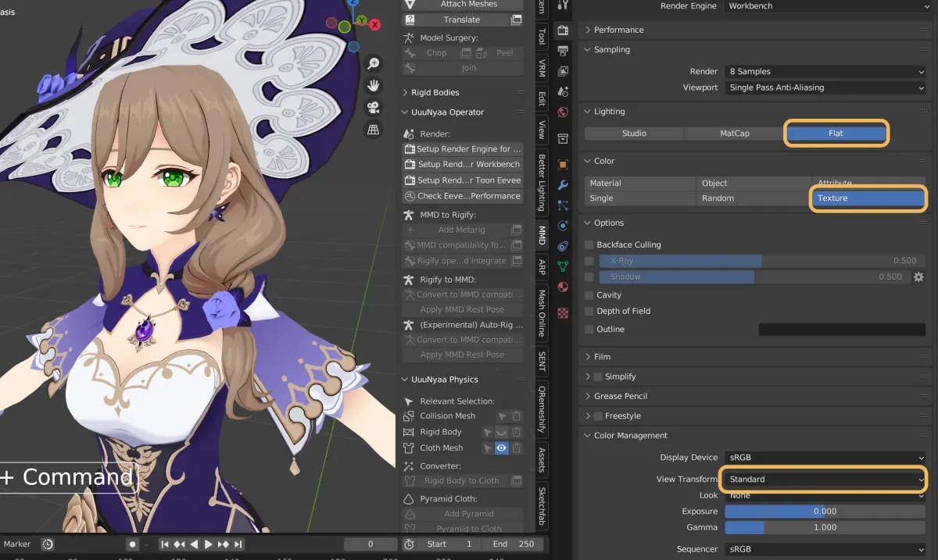Open the Modifiers wrench icon
Screen dimensions: 938x560
click(562, 185)
